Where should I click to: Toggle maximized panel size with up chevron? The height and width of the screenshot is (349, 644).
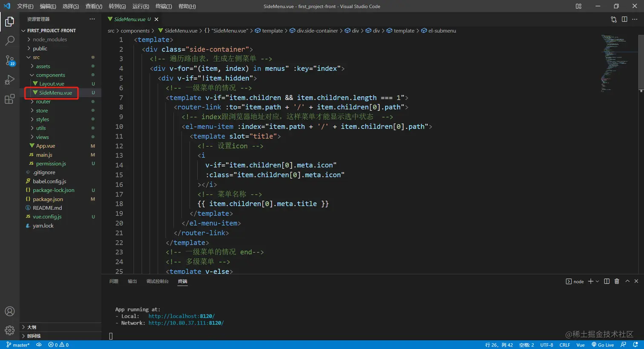627,281
